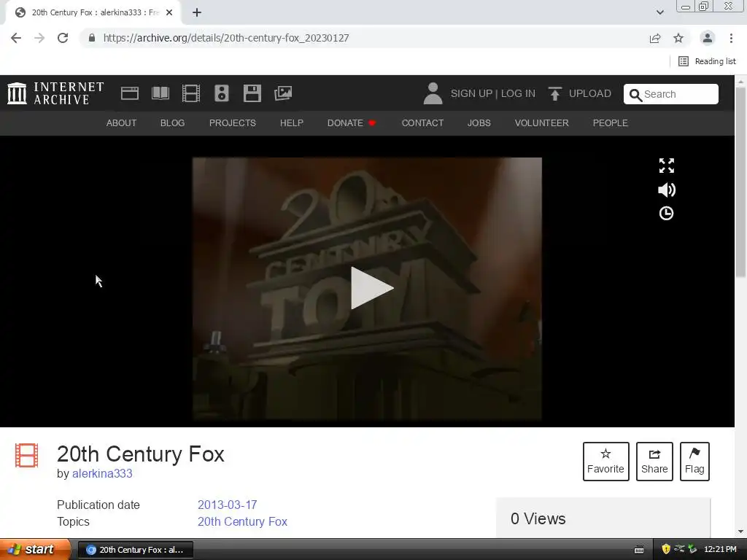Click the UPLOAD link
The height and width of the screenshot is (560, 747).
click(589, 93)
